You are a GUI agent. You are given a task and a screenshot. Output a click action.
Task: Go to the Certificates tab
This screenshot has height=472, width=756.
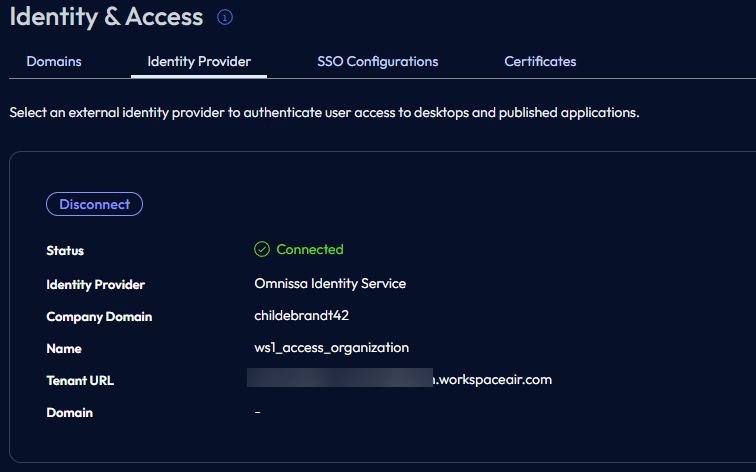(x=540, y=62)
